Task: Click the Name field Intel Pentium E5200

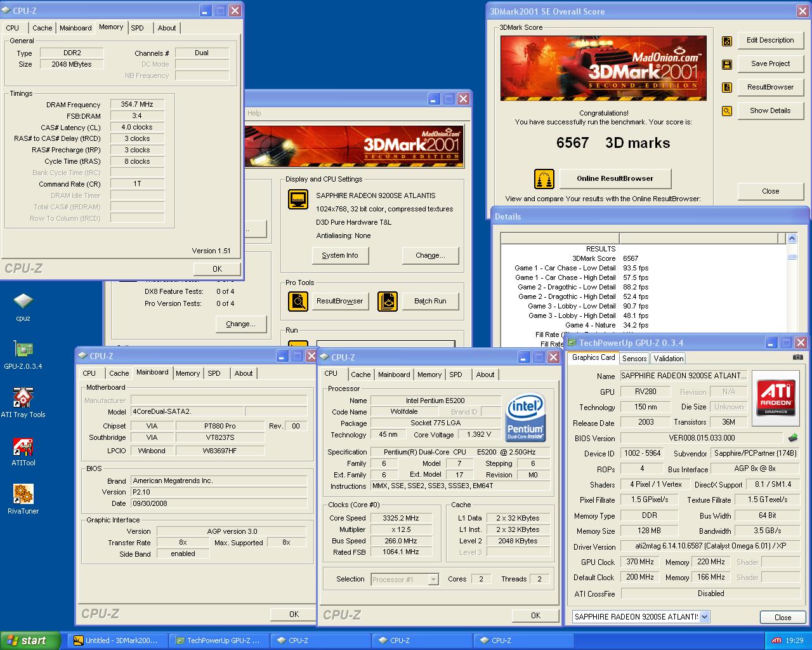Action: tap(435, 401)
